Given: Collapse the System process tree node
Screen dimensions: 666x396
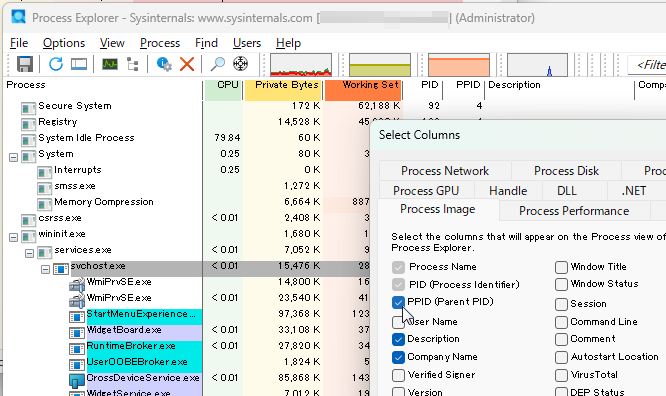Looking at the screenshot, I should point(13,157).
